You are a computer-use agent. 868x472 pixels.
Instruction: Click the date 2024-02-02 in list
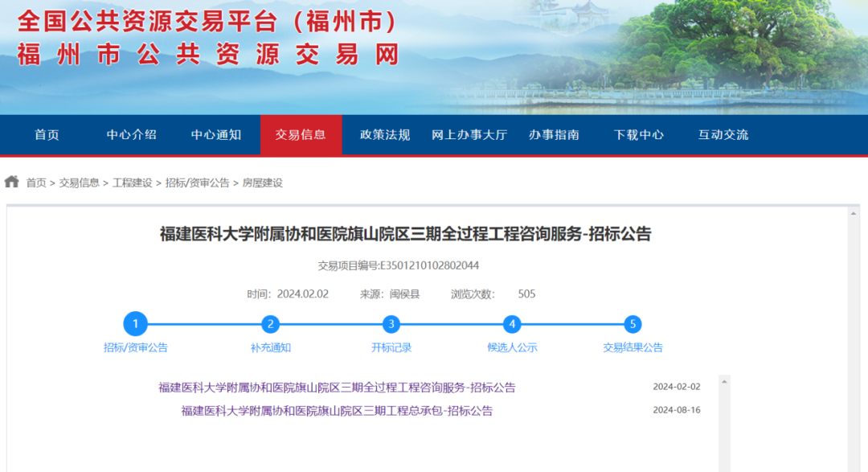677,387
